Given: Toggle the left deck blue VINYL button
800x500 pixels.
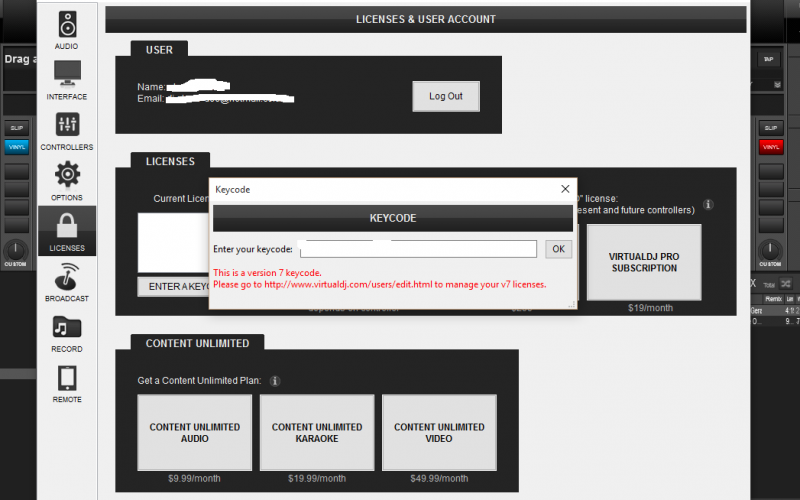Looking at the screenshot, I should click(17, 147).
